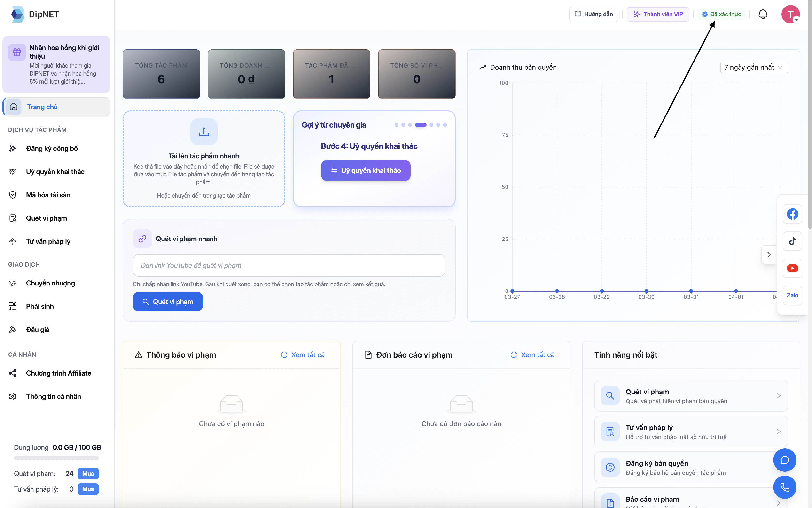Click Hoặc chuyển đến trang tạo tác phẩm link

(204, 196)
